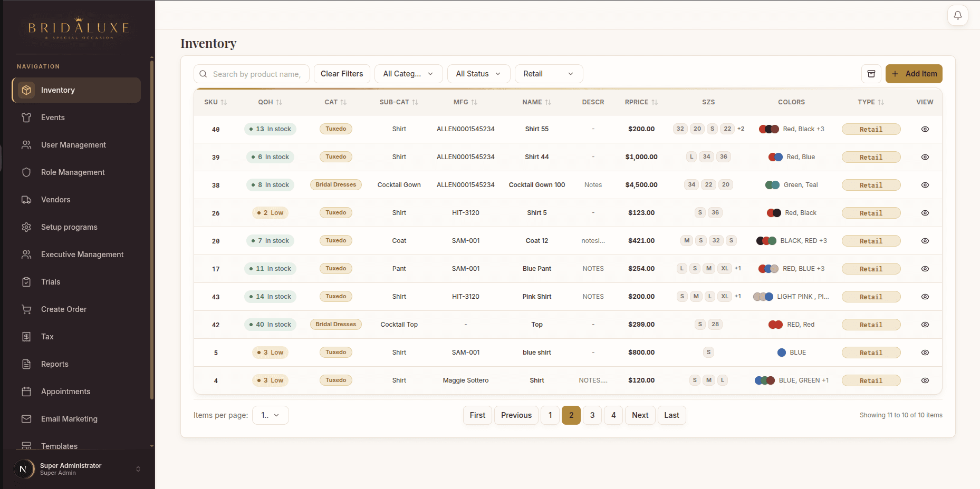Click the Clear Filters button
This screenshot has width=980, height=489.
[x=342, y=74]
